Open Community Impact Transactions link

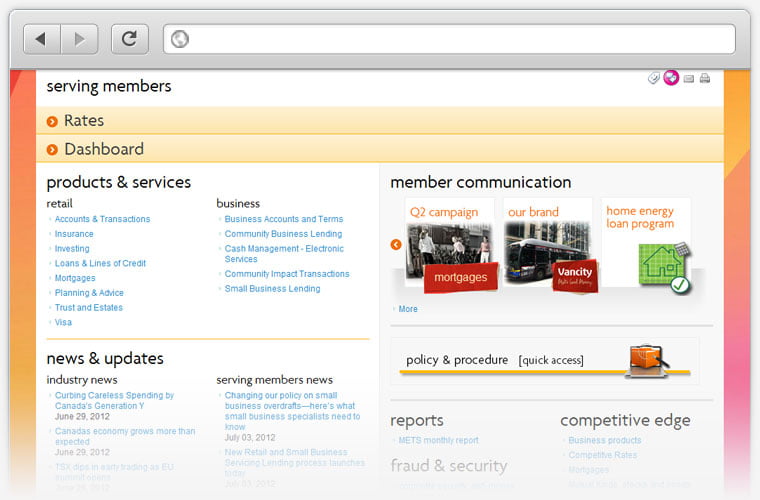click(287, 274)
